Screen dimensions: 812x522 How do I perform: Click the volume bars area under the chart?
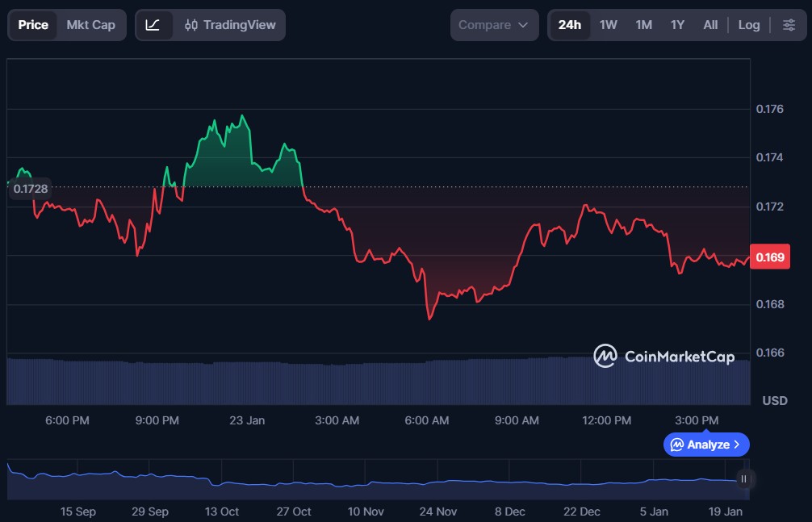click(378, 382)
